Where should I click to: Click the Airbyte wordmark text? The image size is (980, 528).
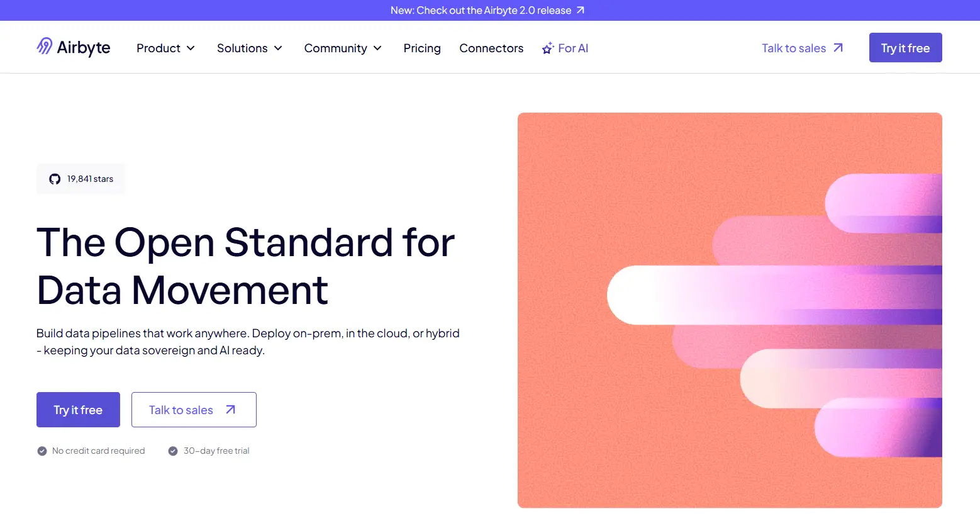click(84, 48)
